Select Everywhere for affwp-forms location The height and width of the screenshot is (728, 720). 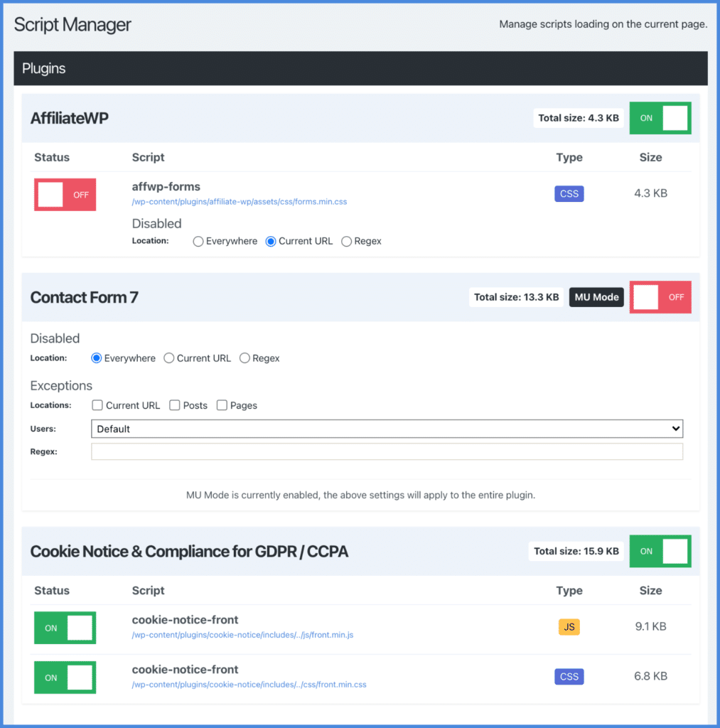pyautogui.click(x=198, y=242)
